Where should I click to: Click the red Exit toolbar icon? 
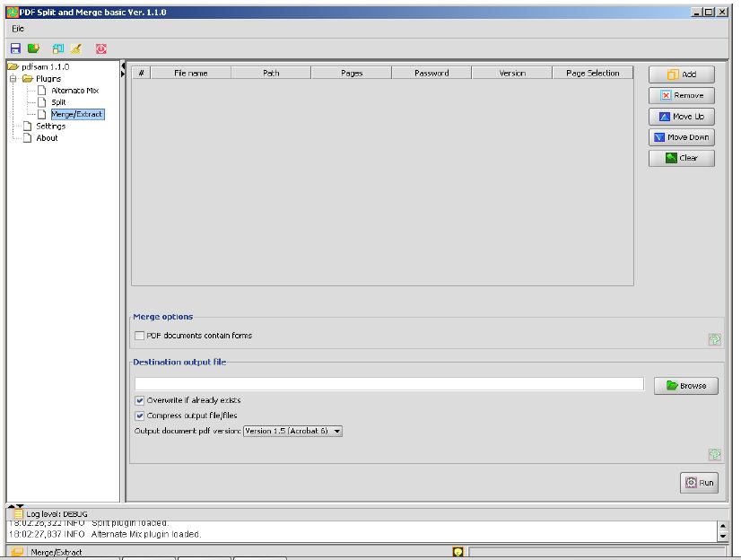[101, 48]
